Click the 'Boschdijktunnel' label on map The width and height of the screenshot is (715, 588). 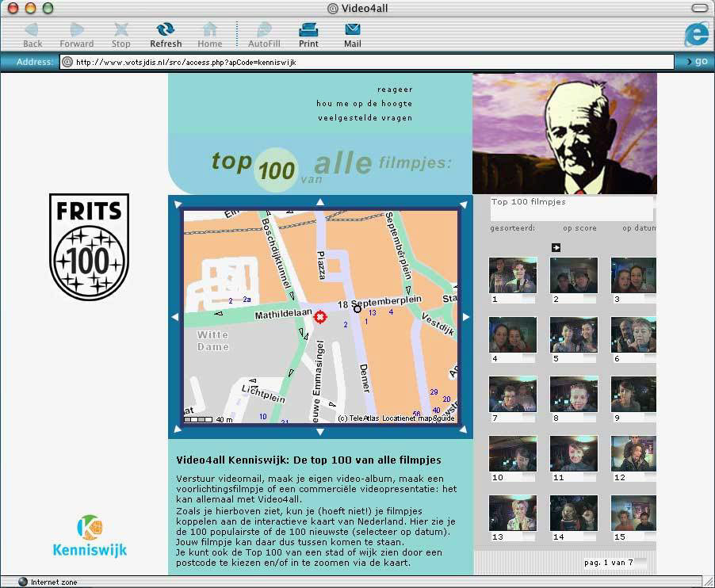click(x=277, y=253)
